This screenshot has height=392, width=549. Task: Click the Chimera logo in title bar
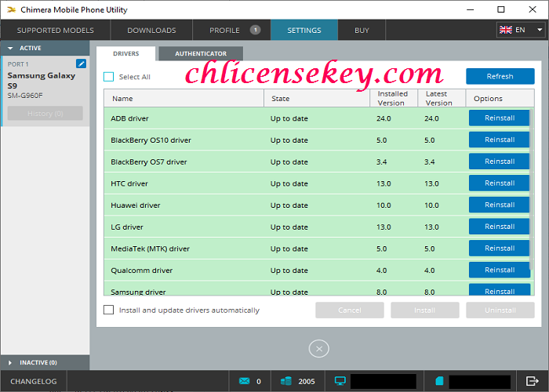[11, 9]
